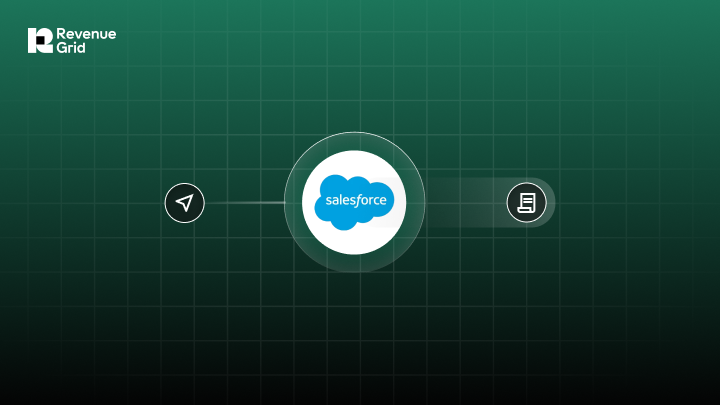Click the translucent ring below the Salesforce circle
Image resolution: width=720 pixels, height=405 pixels.
354,264
